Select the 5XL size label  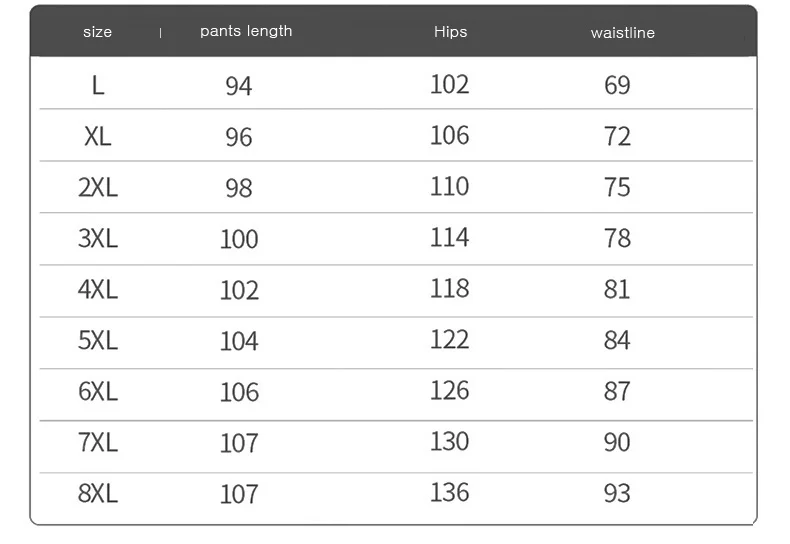(97, 340)
